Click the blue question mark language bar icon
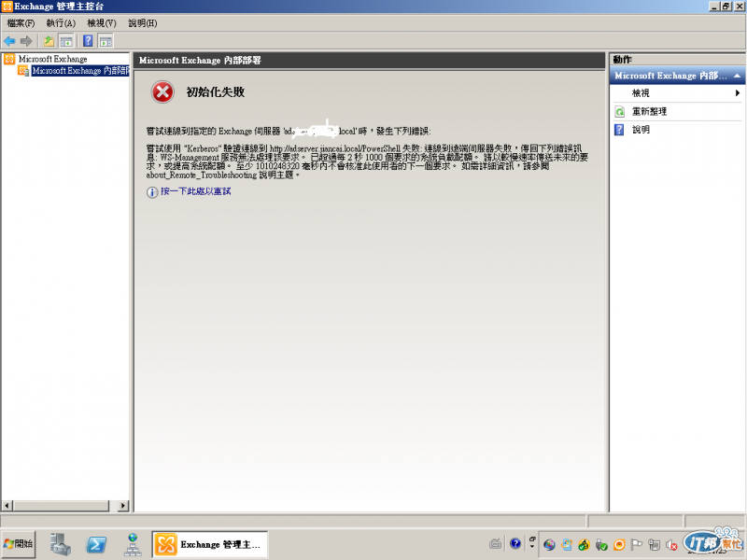This screenshot has width=747, height=560. [515, 544]
